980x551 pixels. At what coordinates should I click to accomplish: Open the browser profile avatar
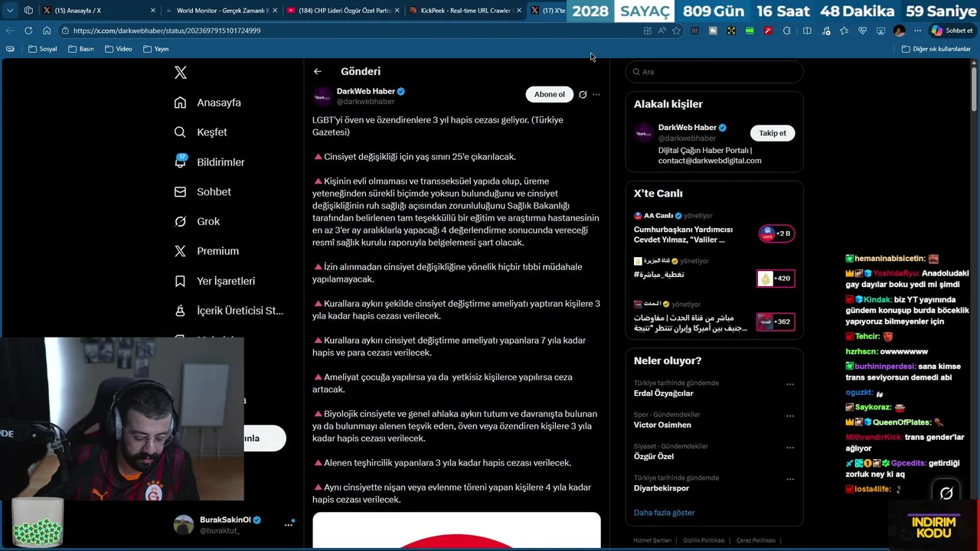point(899,31)
